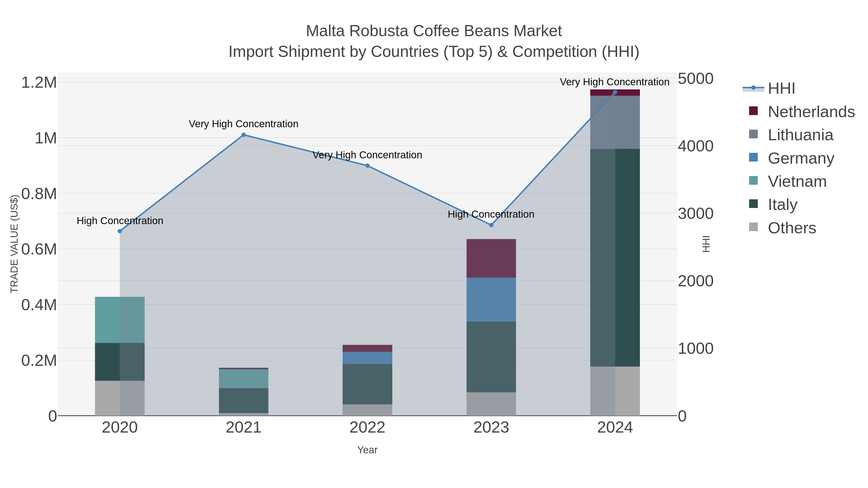Click the 0.6M trade value tick label
Viewport: 868px width, 488px height.
[39, 250]
